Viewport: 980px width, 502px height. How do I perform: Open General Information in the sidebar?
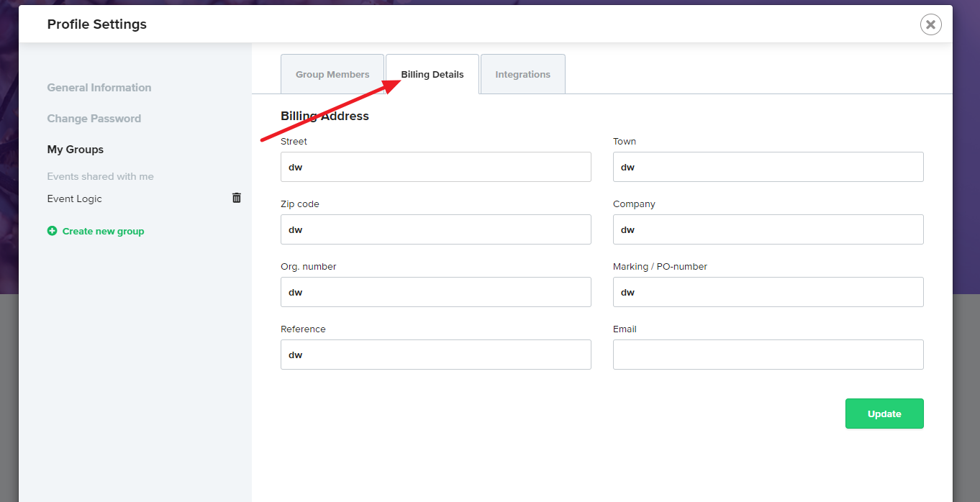pos(99,88)
